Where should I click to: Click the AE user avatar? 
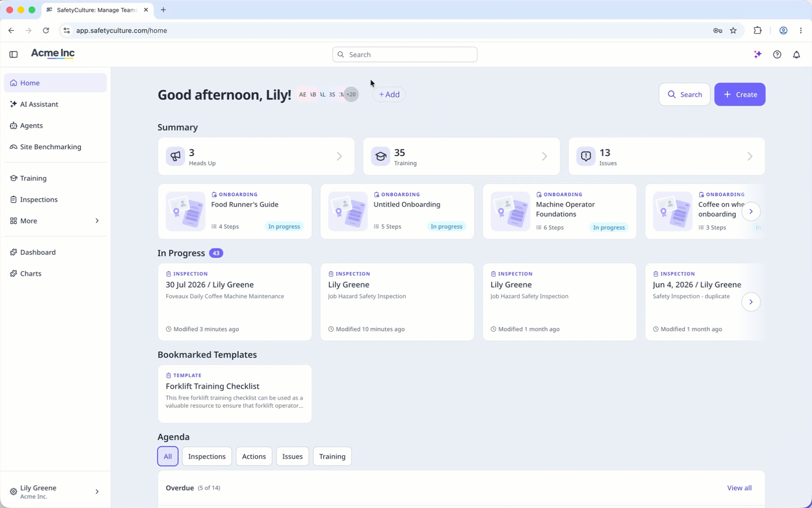tap(303, 94)
